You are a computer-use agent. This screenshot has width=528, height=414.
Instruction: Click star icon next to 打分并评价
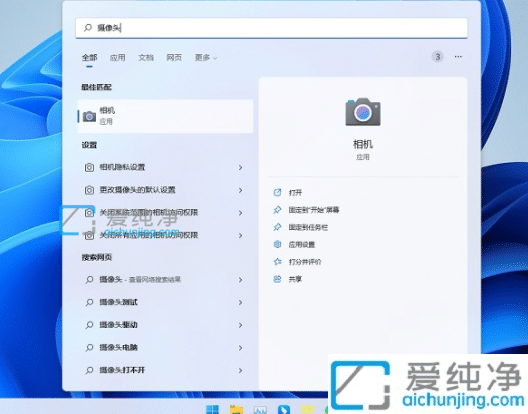coord(277,261)
